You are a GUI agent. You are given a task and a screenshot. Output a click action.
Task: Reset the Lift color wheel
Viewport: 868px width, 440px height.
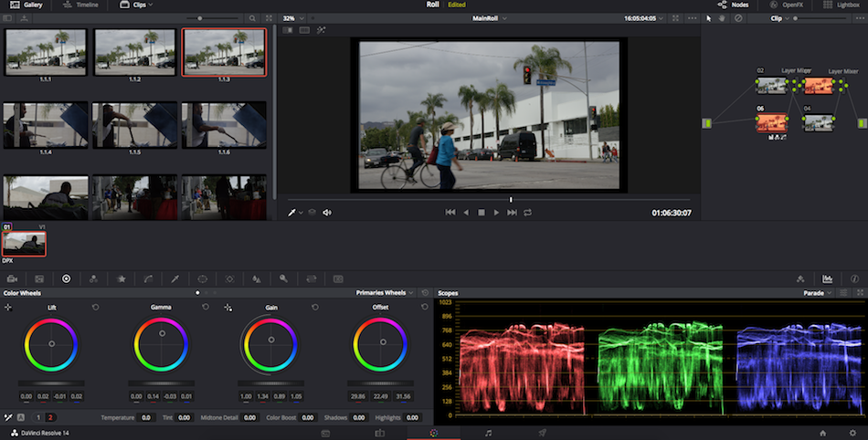(x=95, y=308)
